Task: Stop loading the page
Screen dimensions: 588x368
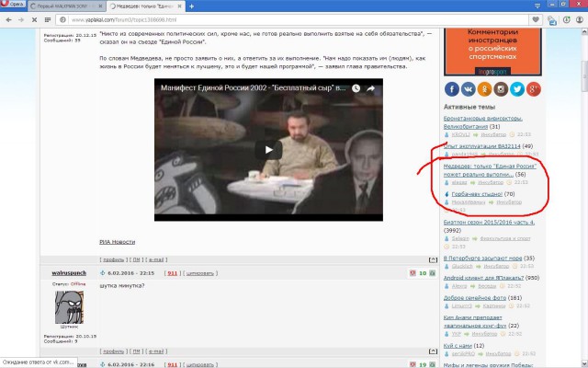Action: tap(34, 20)
